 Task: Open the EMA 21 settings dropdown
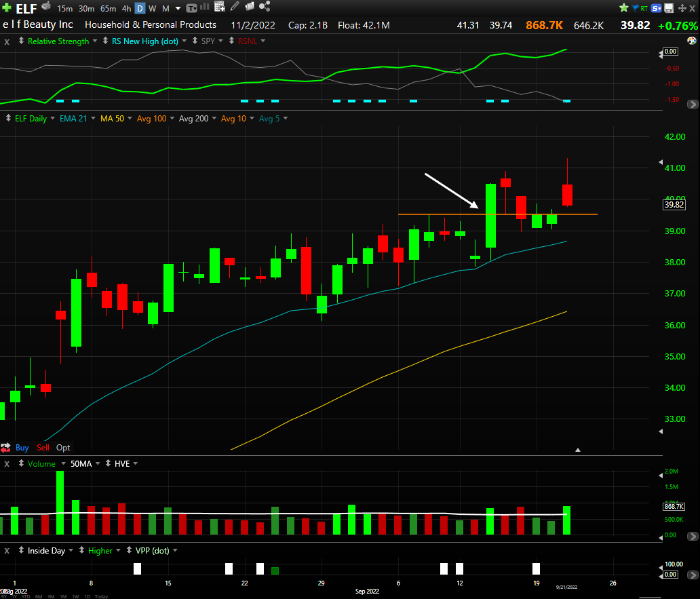point(93,118)
